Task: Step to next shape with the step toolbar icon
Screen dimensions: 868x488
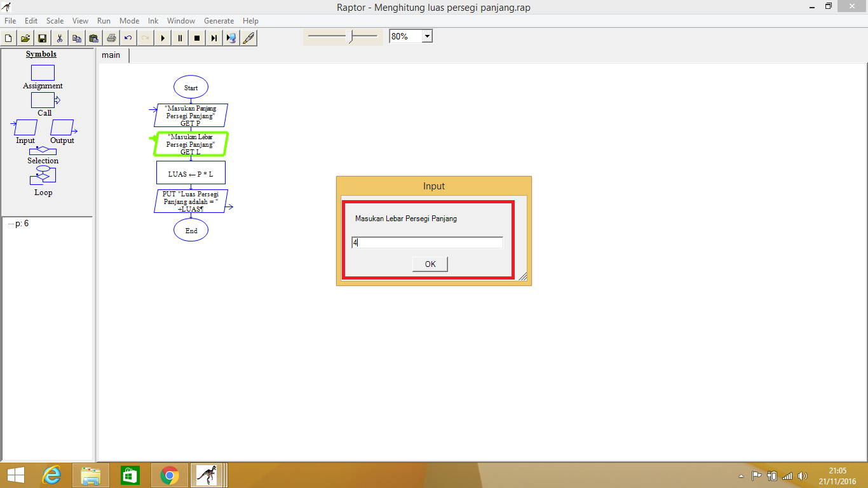Action: coord(214,37)
